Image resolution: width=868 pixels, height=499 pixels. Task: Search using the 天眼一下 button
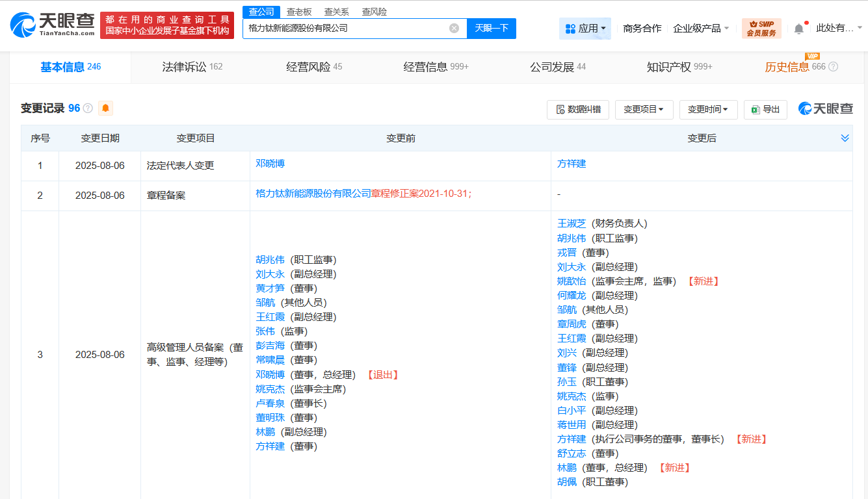(491, 28)
